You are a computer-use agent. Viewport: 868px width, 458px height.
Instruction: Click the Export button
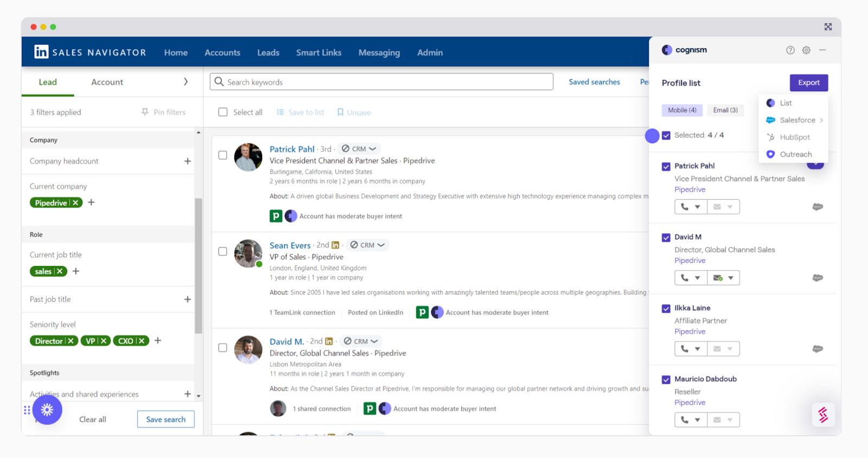809,82
